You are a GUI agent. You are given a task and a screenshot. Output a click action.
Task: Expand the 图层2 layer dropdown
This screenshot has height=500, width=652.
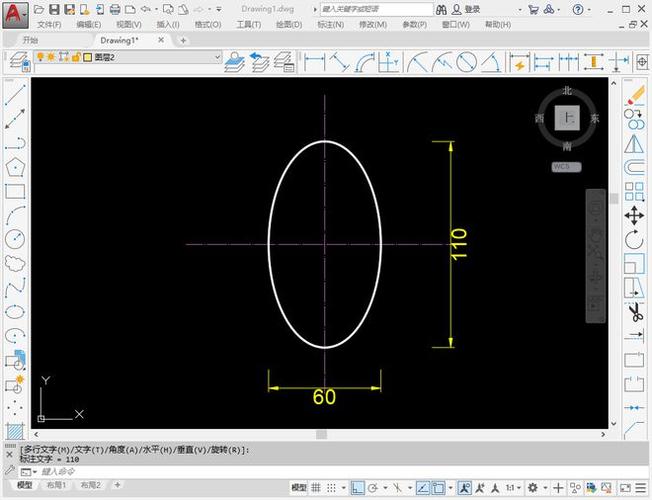[215, 58]
